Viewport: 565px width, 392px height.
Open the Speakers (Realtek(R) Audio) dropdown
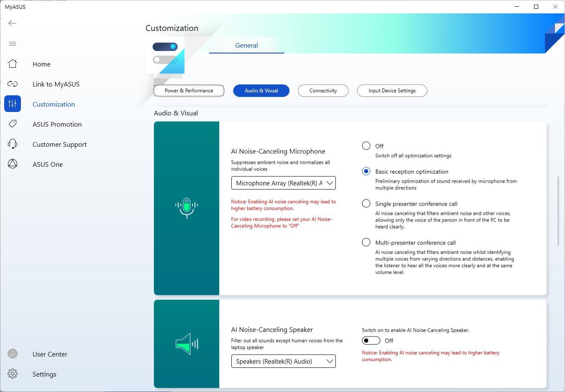click(283, 361)
